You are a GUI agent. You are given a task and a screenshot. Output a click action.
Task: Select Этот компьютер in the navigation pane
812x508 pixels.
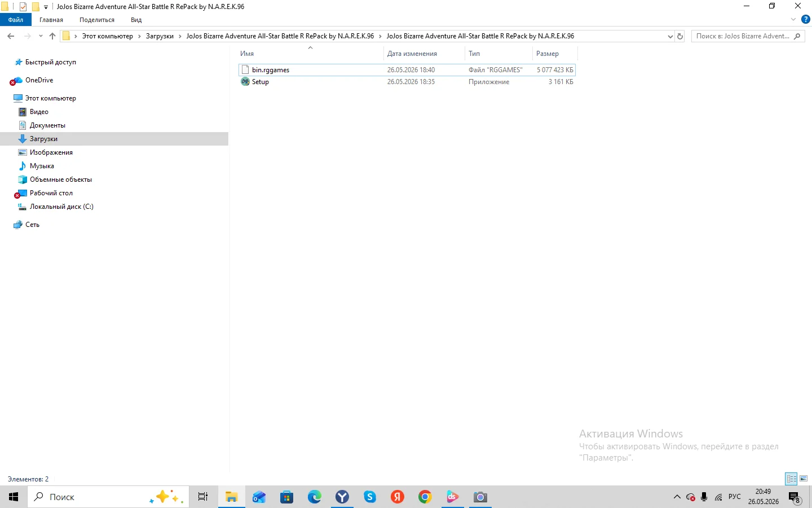(x=50, y=98)
